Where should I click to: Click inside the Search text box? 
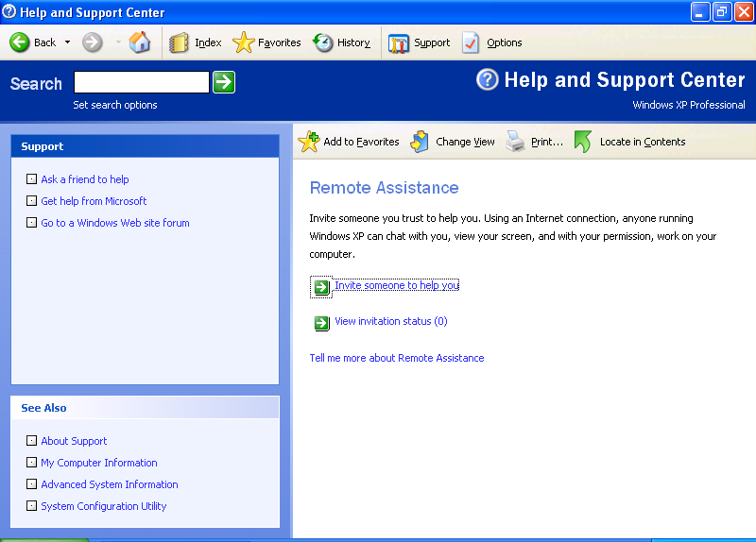[142, 82]
